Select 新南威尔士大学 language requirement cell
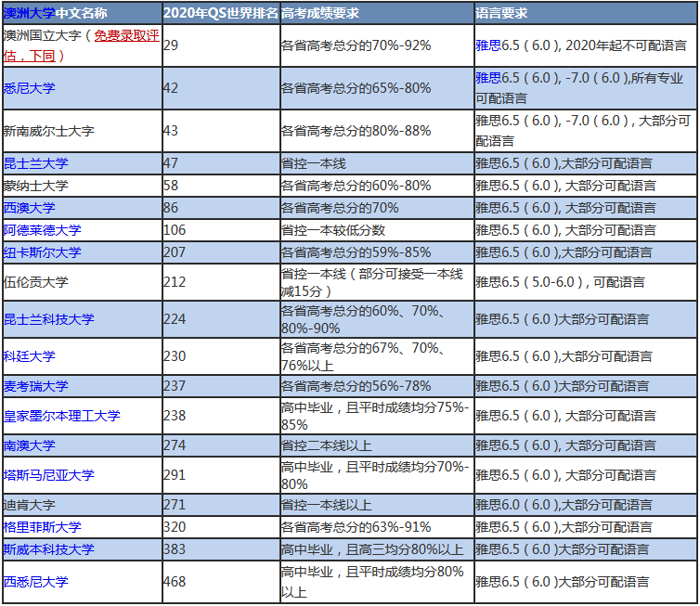Viewport: 700px width, 606px height. [585, 131]
